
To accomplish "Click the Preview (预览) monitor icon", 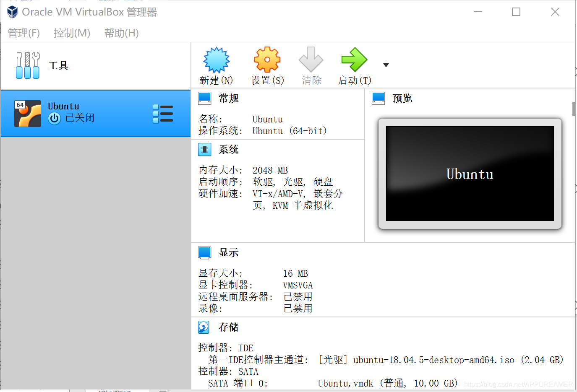I will tap(379, 99).
